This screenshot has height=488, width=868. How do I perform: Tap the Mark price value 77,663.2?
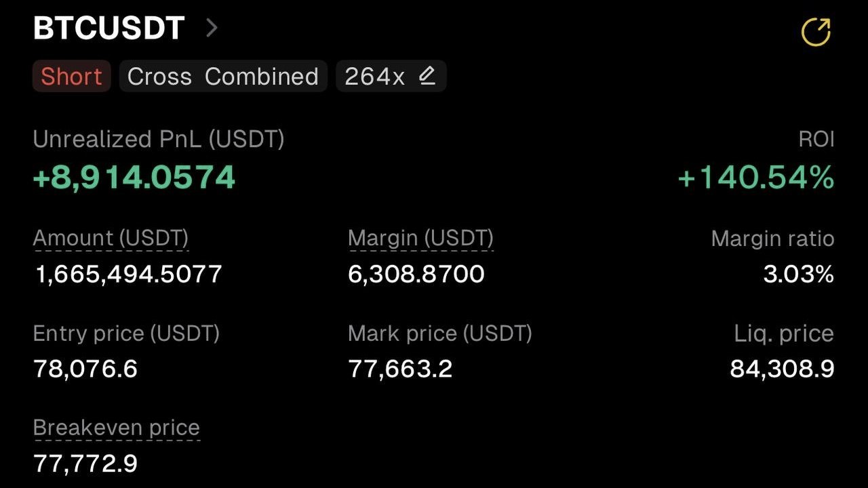pos(400,369)
